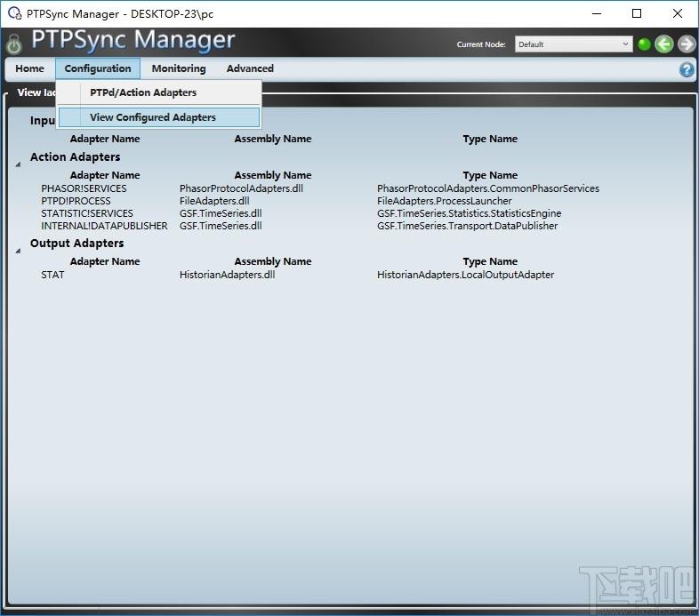Select the PHASOR!SERVICES adapter row

point(319,188)
